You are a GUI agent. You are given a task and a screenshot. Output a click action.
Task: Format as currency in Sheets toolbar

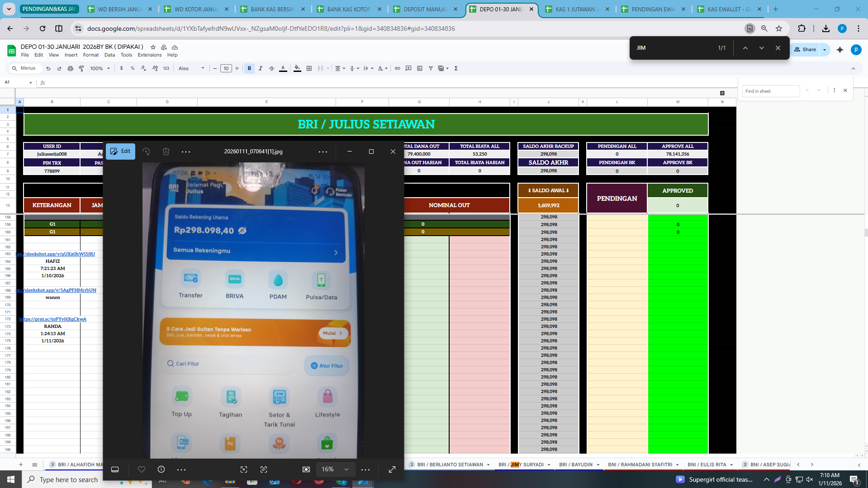coord(121,68)
